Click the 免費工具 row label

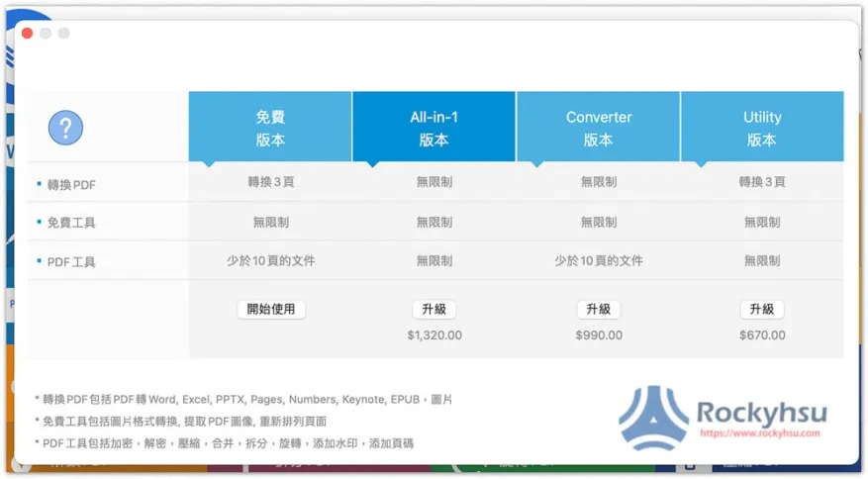71,224
